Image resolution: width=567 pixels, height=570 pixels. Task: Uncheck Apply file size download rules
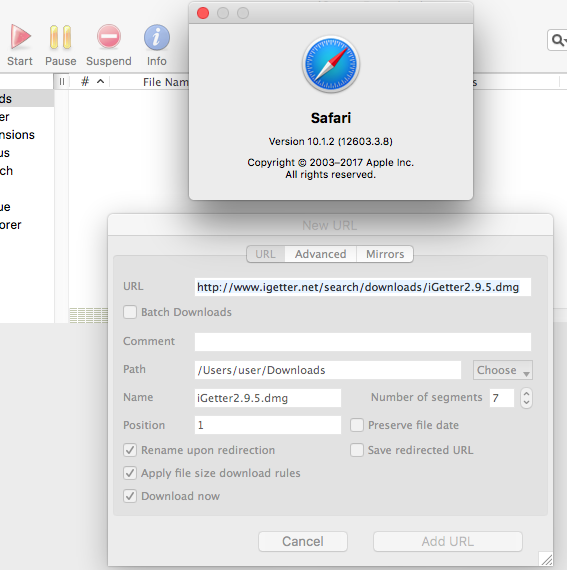pos(130,473)
